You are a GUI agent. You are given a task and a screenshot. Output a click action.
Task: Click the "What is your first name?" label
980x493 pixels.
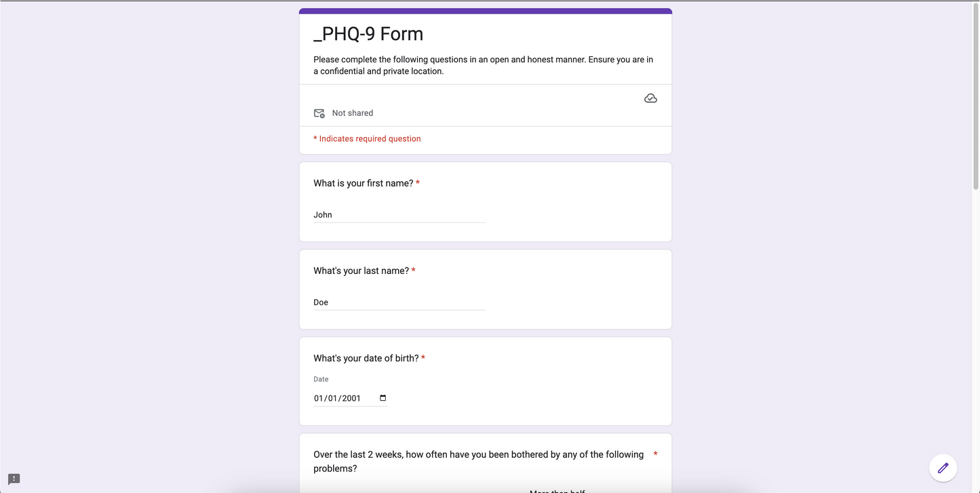pos(364,183)
